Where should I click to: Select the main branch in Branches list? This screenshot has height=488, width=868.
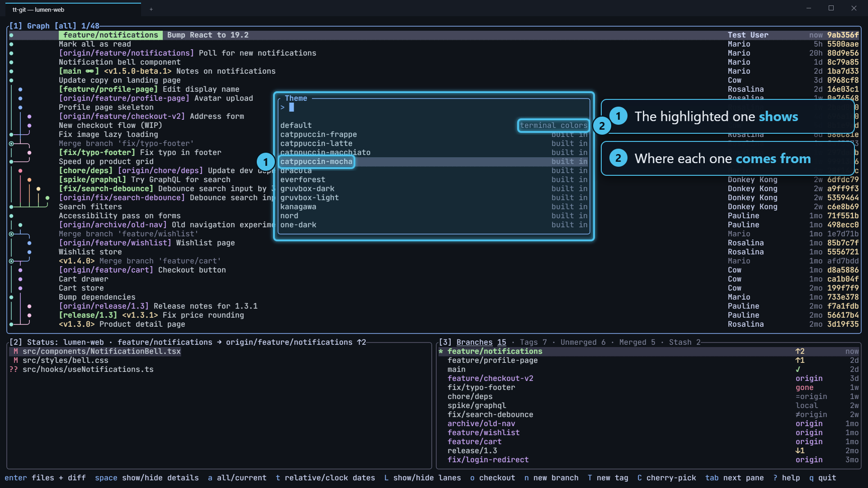tap(649, 369)
